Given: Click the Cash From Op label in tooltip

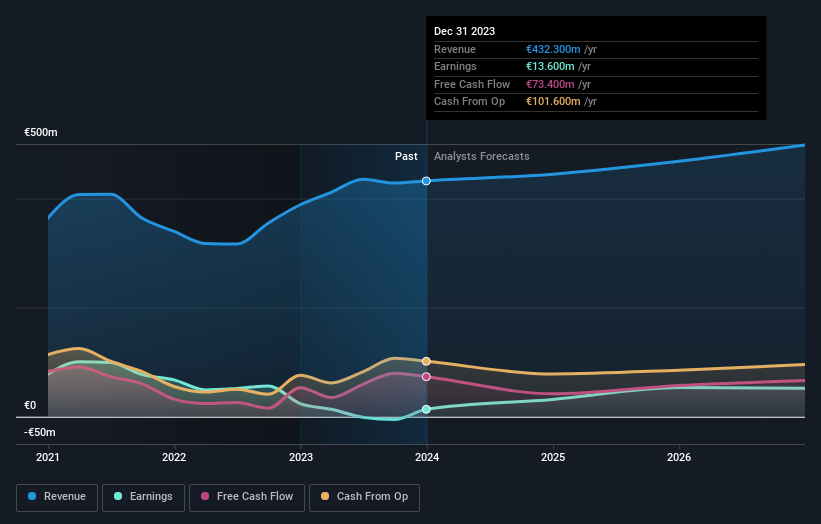Looking at the screenshot, I should [470, 102].
